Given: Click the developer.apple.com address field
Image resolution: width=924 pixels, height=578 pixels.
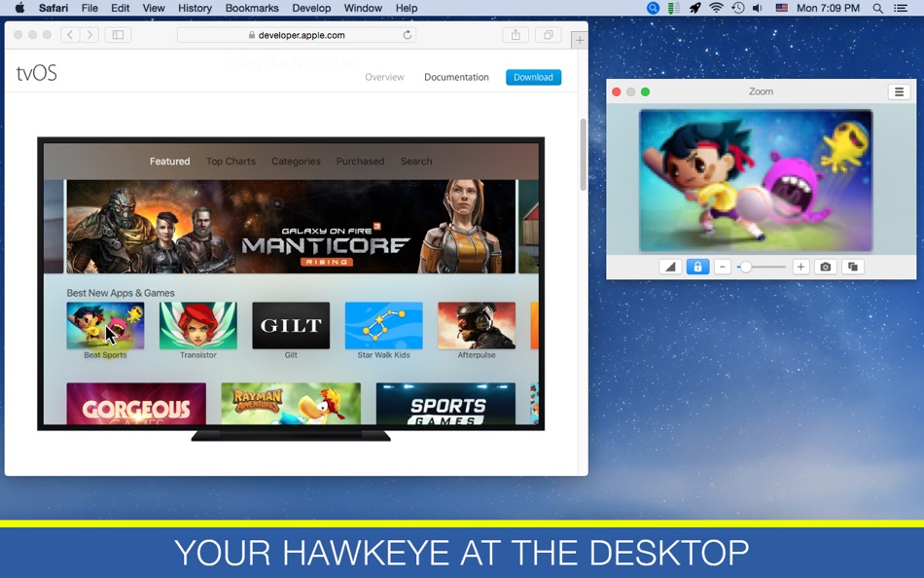Looking at the screenshot, I should (297, 35).
